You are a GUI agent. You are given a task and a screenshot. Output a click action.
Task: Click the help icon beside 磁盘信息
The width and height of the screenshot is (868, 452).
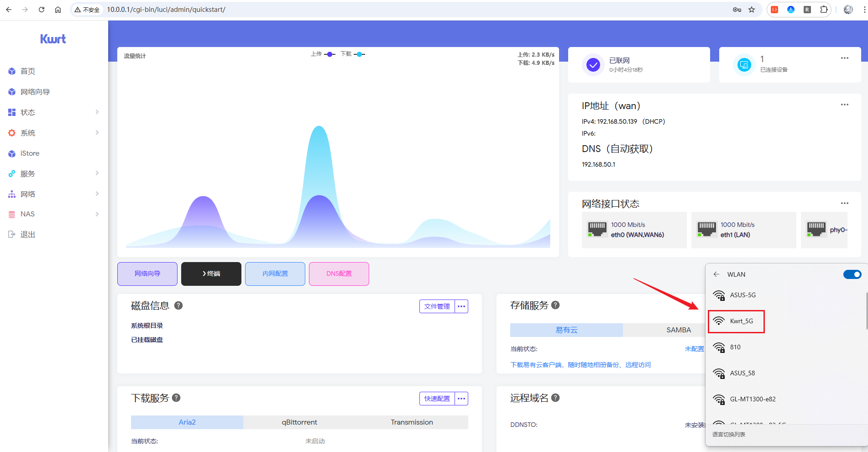(x=178, y=305)
